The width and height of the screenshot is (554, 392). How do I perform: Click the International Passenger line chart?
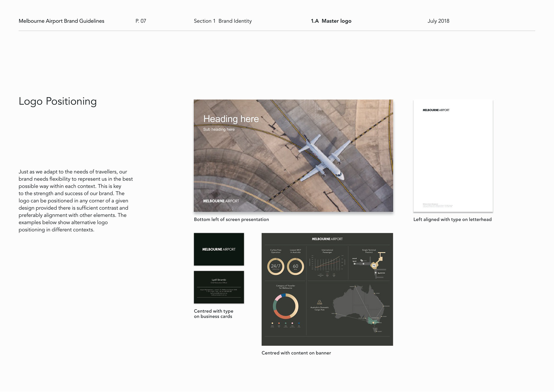coord(327,263)
